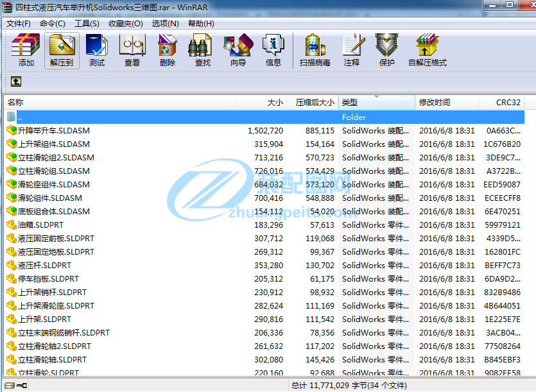Click the Add (添加) toolbar icon

click(26, 50)
